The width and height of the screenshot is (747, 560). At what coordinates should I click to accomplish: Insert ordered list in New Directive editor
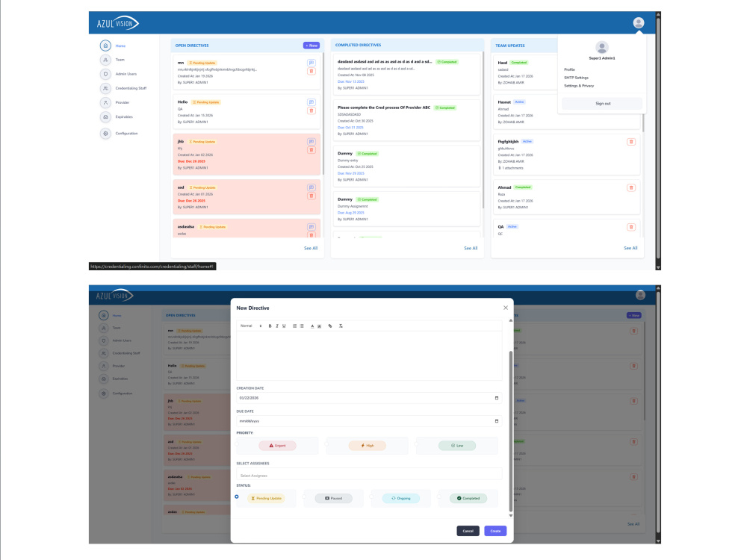coord(294,326)
